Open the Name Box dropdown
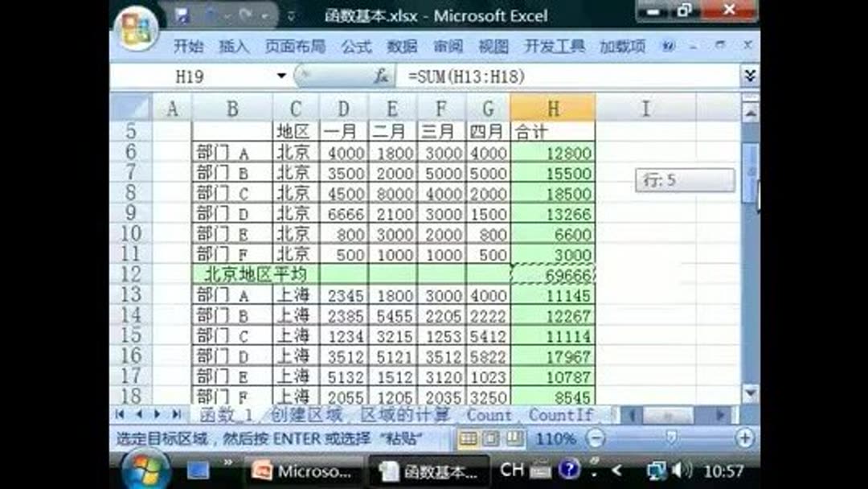868x489 pixels. click(x=280, y=74)
